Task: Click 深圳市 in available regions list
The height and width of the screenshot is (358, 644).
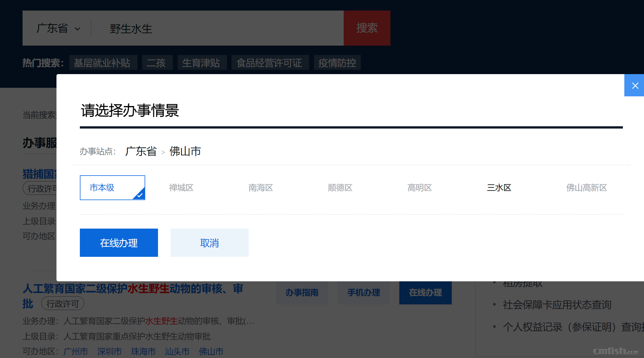Action: click(x=109, y=351)
